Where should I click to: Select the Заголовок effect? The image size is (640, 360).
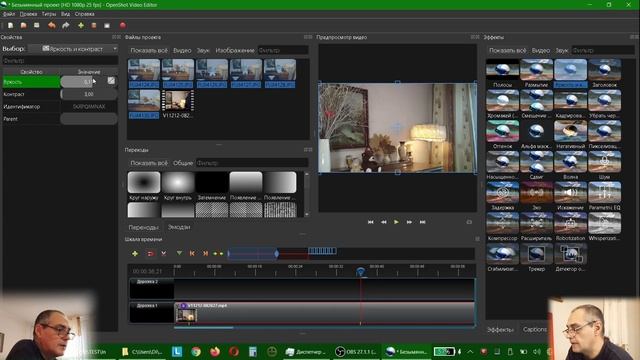[604, 73]
